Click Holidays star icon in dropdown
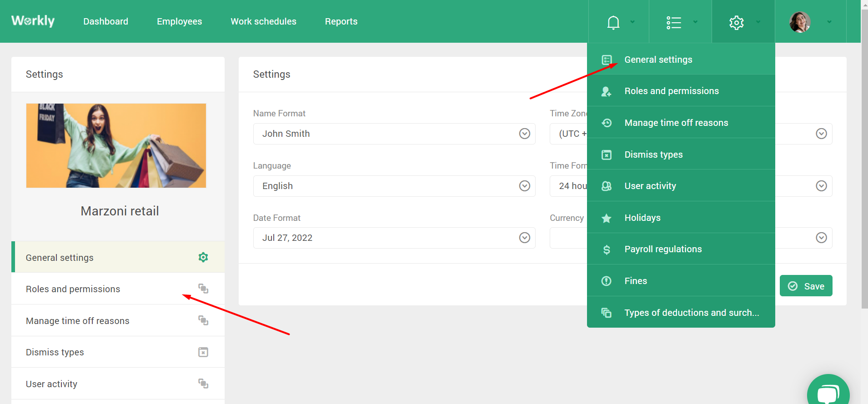 pyautogui.click(x=607, y=218)
